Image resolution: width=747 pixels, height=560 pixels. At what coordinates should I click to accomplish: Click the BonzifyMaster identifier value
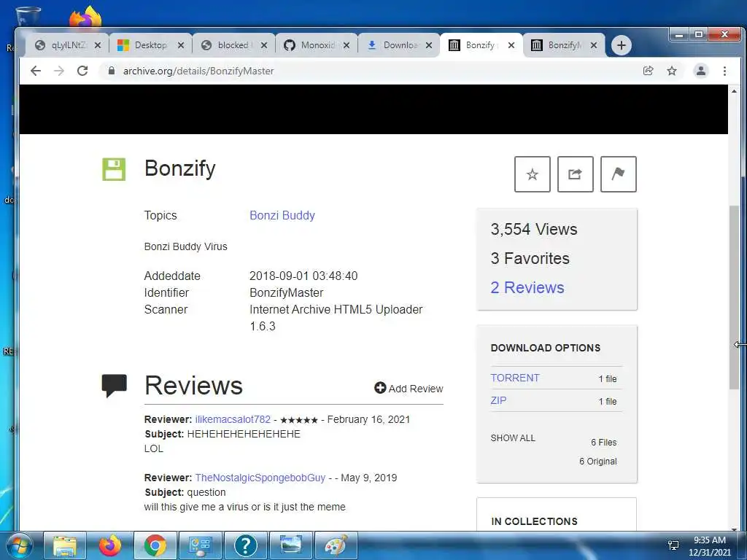coord(286,293)
